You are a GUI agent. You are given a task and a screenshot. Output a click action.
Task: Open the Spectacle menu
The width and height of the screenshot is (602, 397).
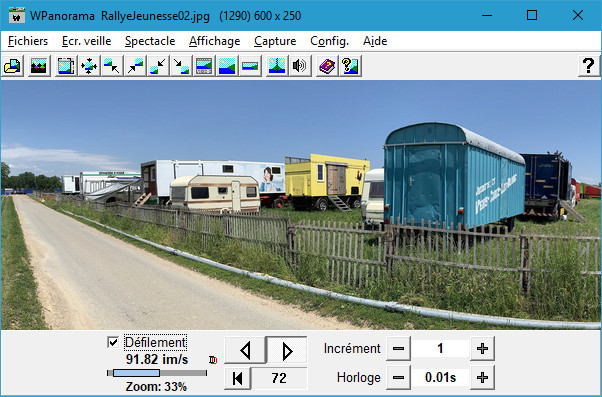(x=150, y=41)
